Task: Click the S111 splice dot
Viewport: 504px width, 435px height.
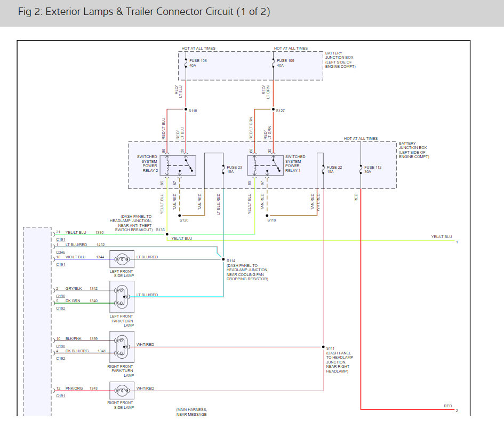Action: click(x=323, y=347)
